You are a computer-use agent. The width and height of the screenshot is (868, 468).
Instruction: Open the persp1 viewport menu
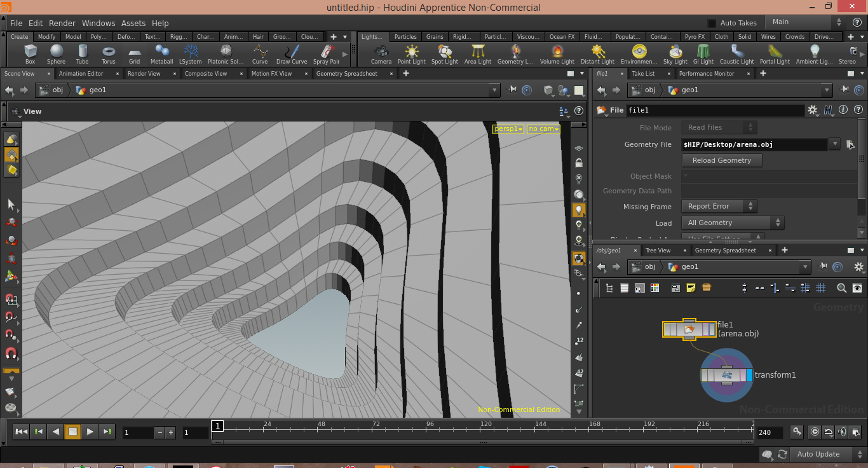pyautogui.click(x=508, y=129)
